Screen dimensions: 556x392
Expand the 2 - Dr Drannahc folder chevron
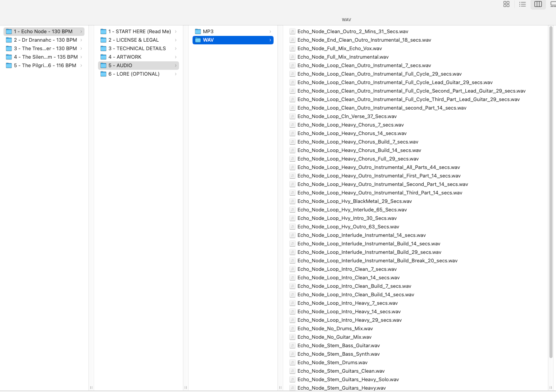[x=81, y=40]
